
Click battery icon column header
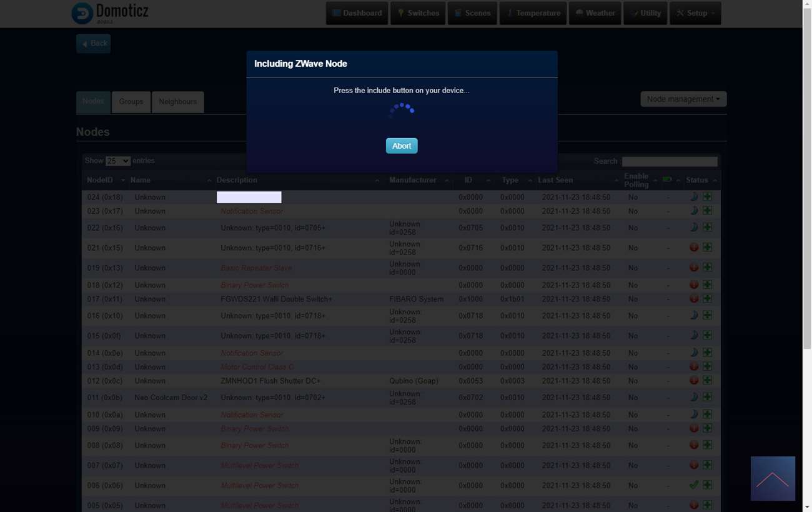click(x=667, y=180)
